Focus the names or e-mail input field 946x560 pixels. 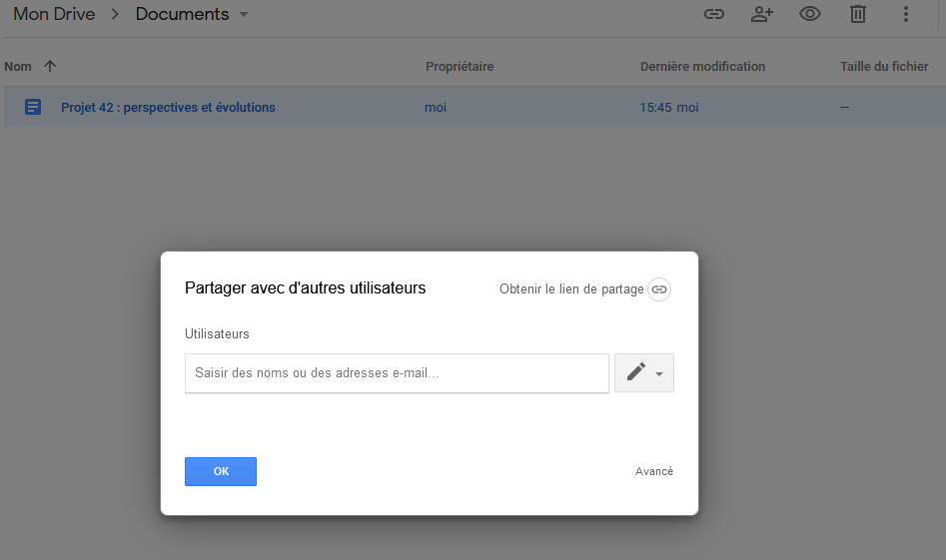click(x=397, y=373)
